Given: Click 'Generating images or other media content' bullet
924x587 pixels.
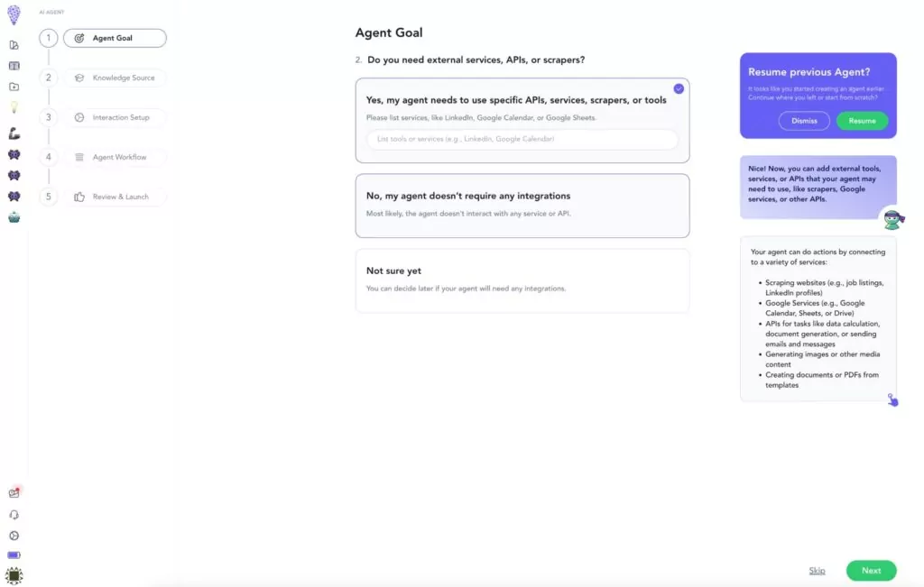Looking at the screenshot, I should click(x=822, y=359).
